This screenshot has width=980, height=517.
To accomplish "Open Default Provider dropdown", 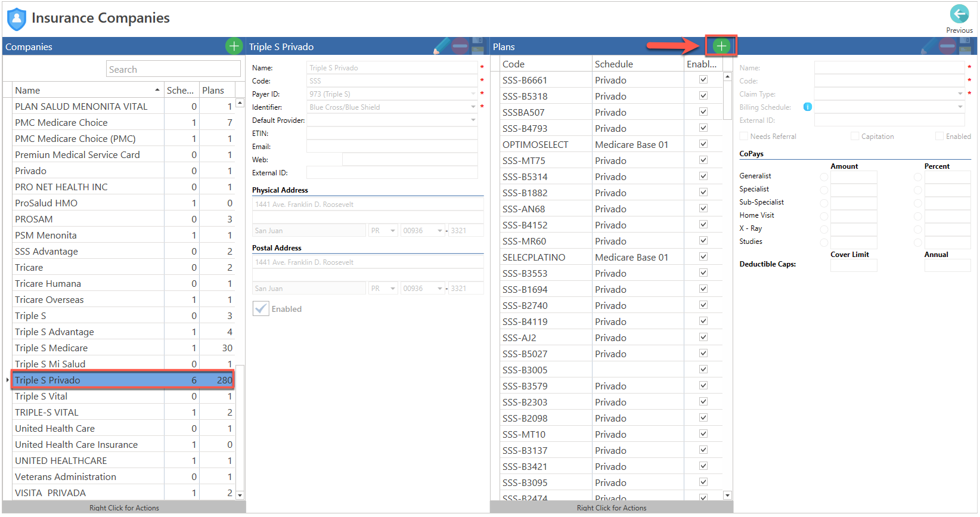I will (x=473, y=120).
